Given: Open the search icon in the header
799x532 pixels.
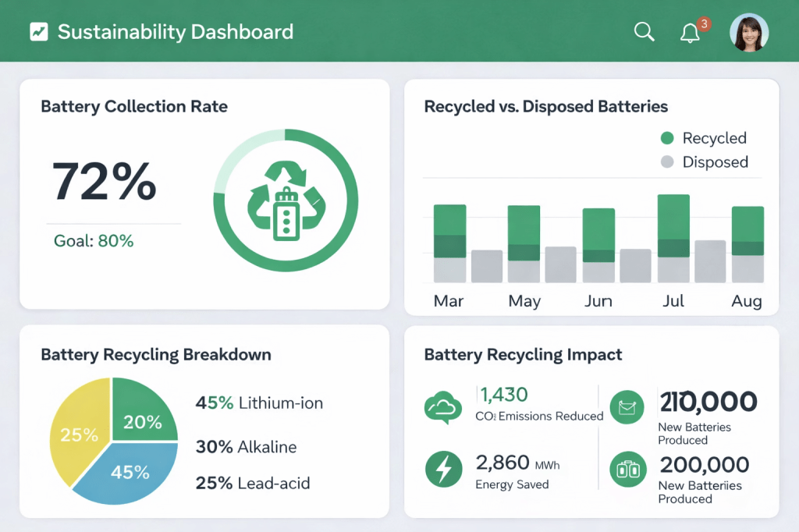Looking at the screenshot, I should click(643, 31).
